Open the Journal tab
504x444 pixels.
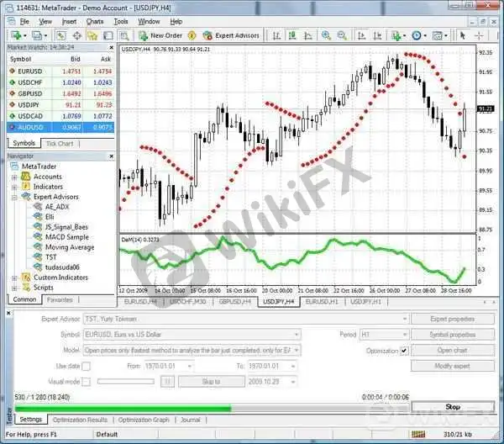click(191, 420)
